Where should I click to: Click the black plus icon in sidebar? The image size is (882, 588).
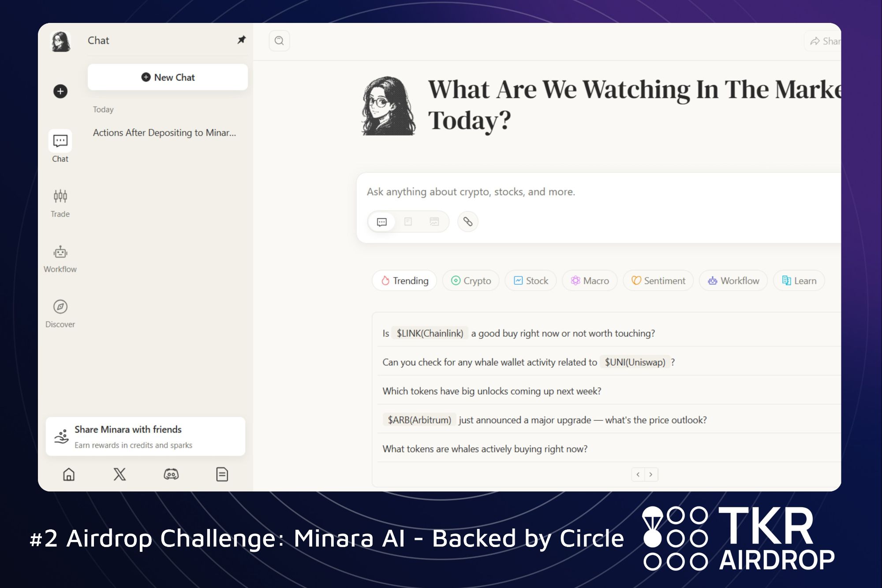coord(60,91)
